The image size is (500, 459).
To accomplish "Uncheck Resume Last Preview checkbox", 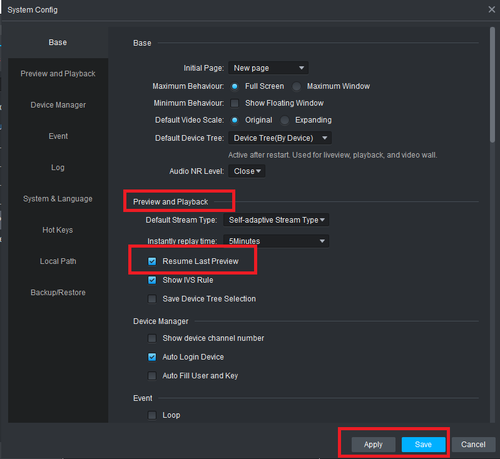I will point(152,261).
